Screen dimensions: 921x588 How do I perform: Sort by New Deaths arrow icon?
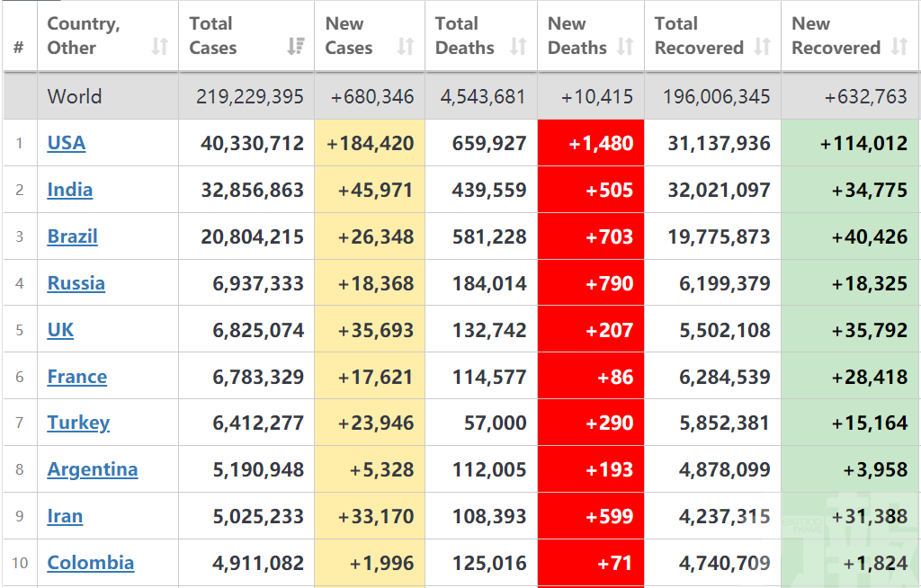click(x=625, y=47)
